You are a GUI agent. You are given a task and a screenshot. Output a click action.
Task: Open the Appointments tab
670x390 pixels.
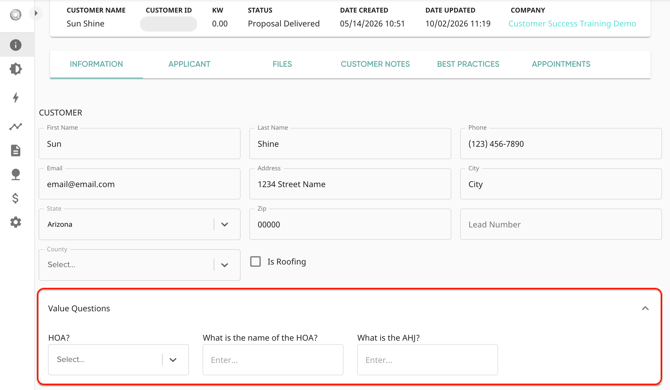coord(561,64)
